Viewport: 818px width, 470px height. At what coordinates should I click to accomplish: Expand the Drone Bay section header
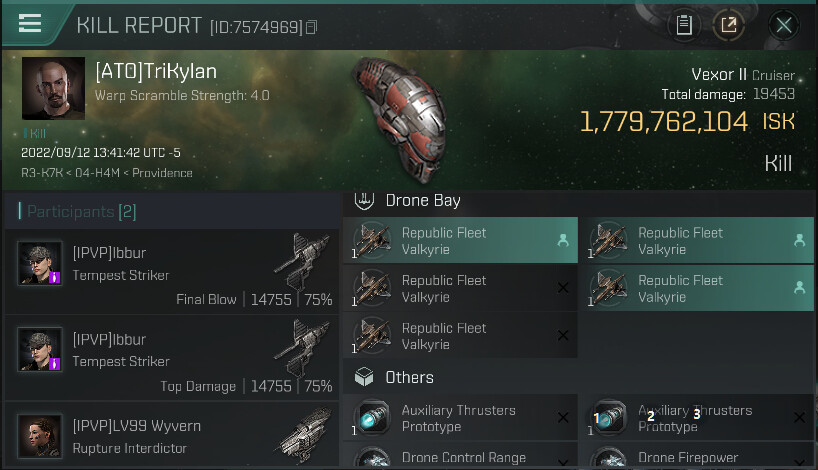(x=423, y=201)
